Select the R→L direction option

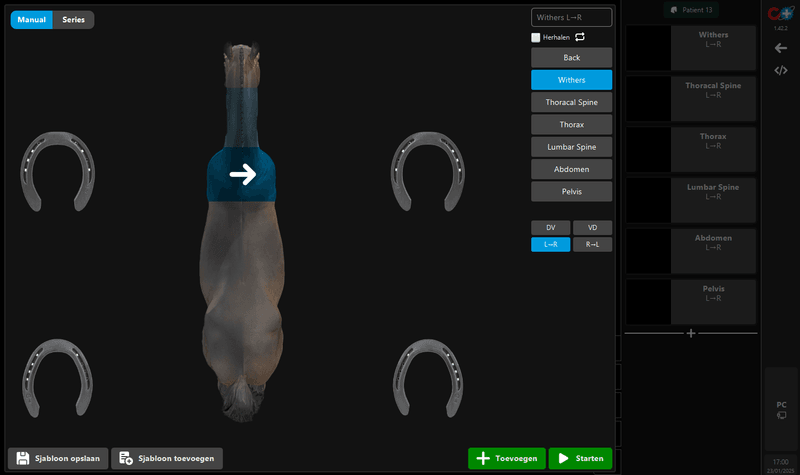(x=592, y=244)
